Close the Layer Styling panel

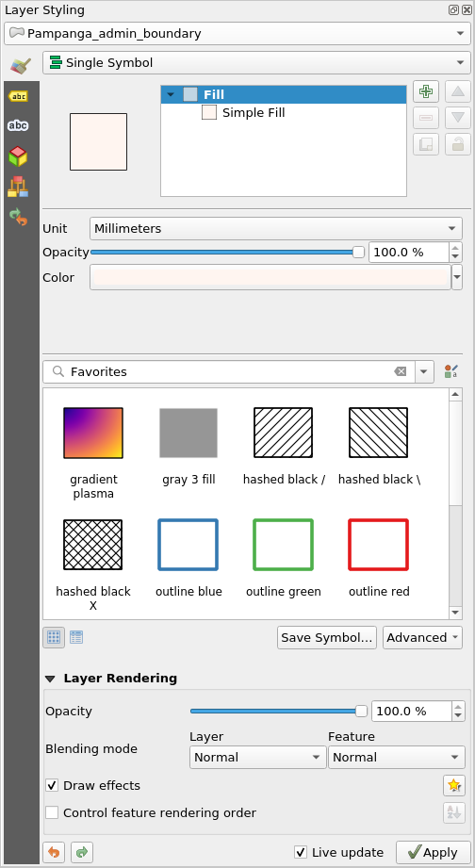[x=466, y=10]
